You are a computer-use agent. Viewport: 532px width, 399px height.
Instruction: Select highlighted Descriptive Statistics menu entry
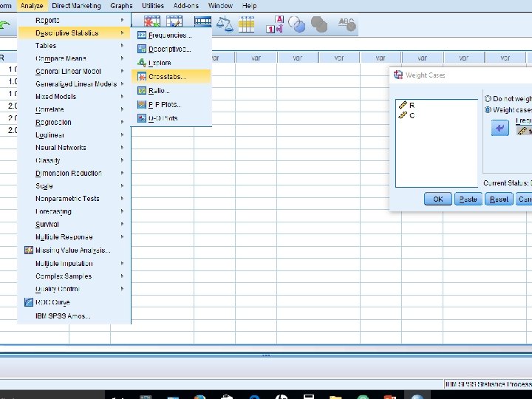click(x=74, y=33)
